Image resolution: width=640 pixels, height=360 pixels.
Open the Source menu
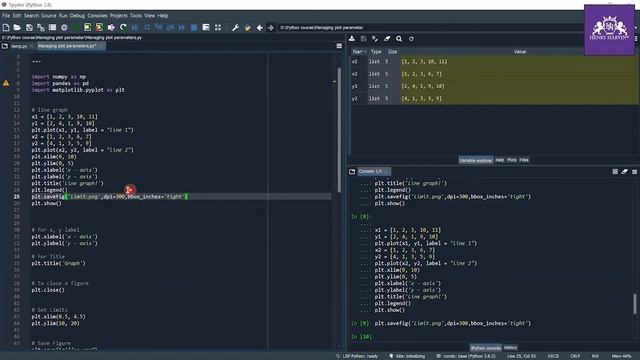[49, 16]
